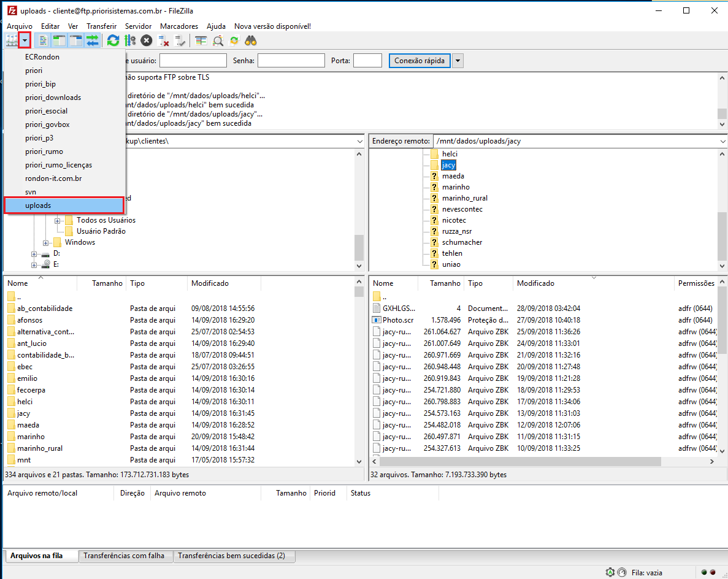Click the Conexão rápida button

pos(420,61)
